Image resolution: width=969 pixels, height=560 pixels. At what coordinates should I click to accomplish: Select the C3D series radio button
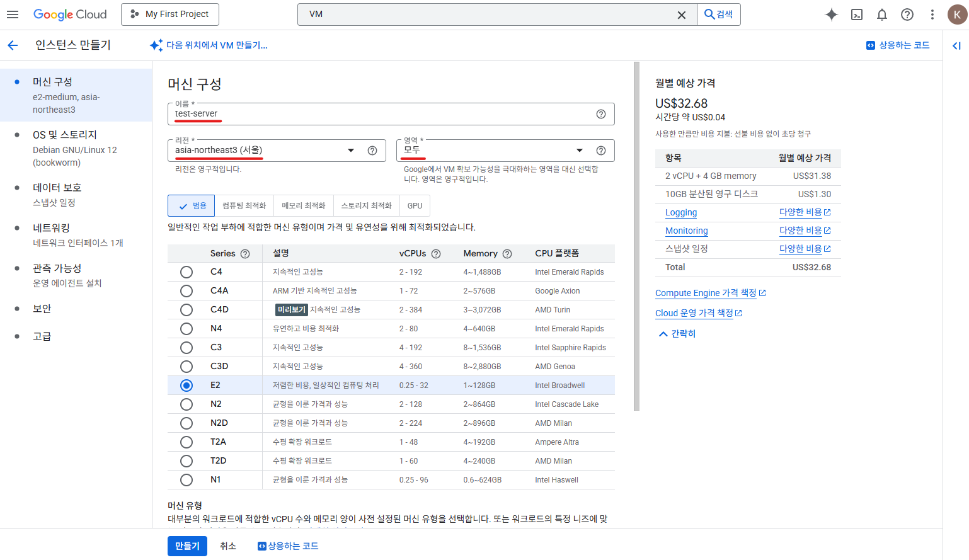(x=186, y=367)
